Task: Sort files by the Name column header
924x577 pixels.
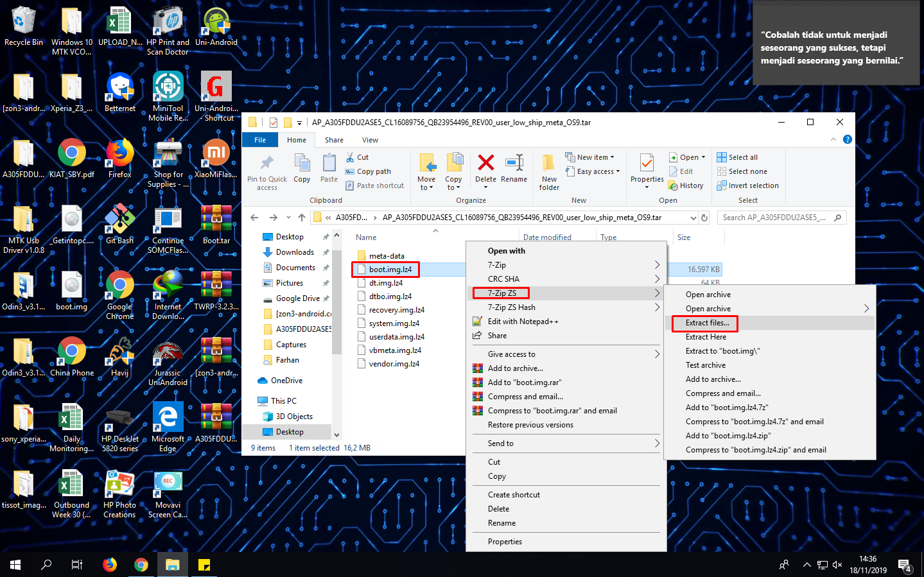Action: [x=367, y=237]
